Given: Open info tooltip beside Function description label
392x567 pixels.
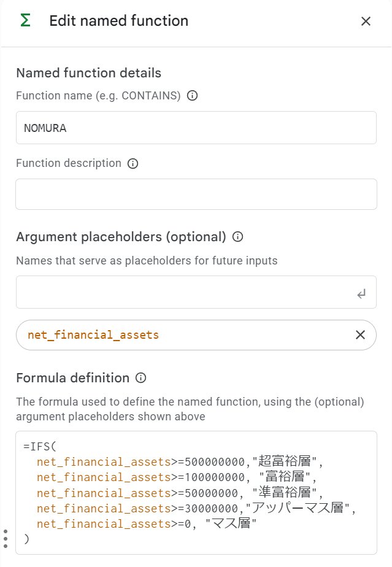Looking at the screenshot, I should tap(133, 163).
